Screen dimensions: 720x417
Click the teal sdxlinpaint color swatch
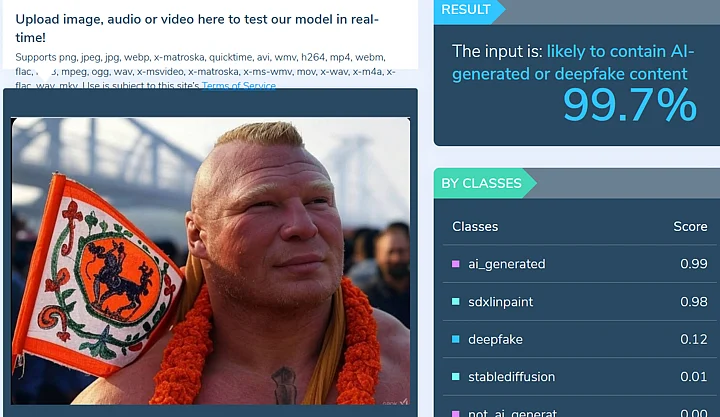pos(456,302)
